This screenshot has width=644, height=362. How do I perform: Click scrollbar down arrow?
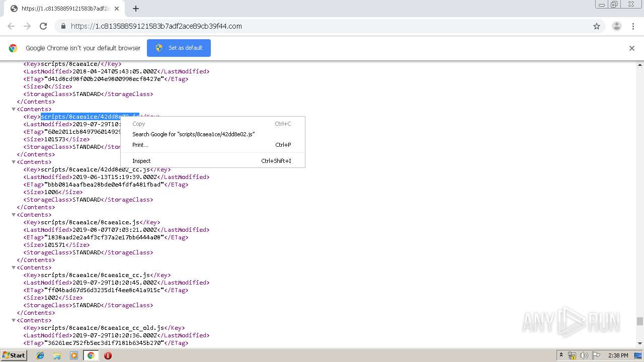click(x=640, y=343)
